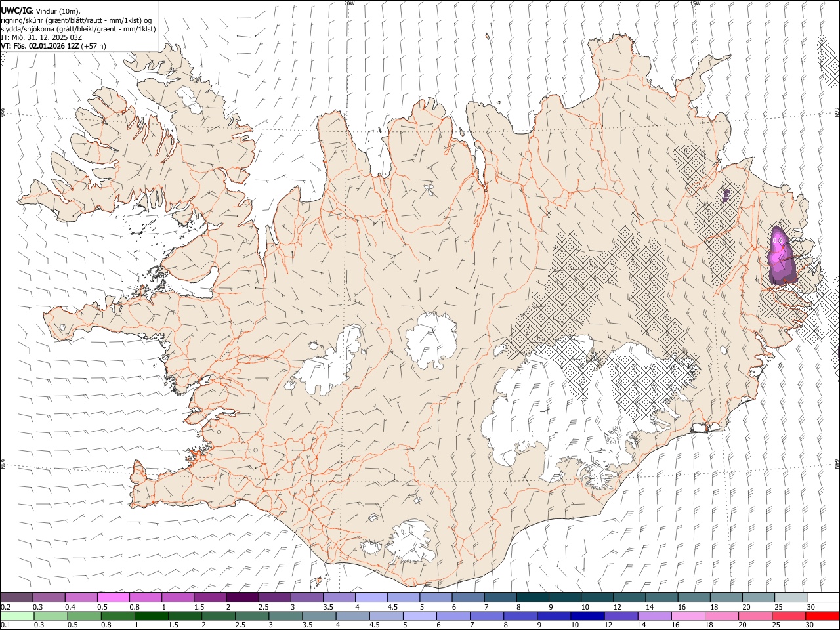Click the 'UWC/IG: Vindur (10m)' title text
The width and height of the screenshot is (840, 630).
click(41, 10)
